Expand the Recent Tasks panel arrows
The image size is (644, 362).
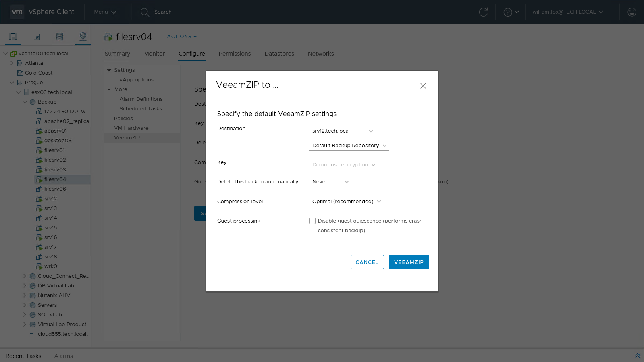[x=637, y=356]
